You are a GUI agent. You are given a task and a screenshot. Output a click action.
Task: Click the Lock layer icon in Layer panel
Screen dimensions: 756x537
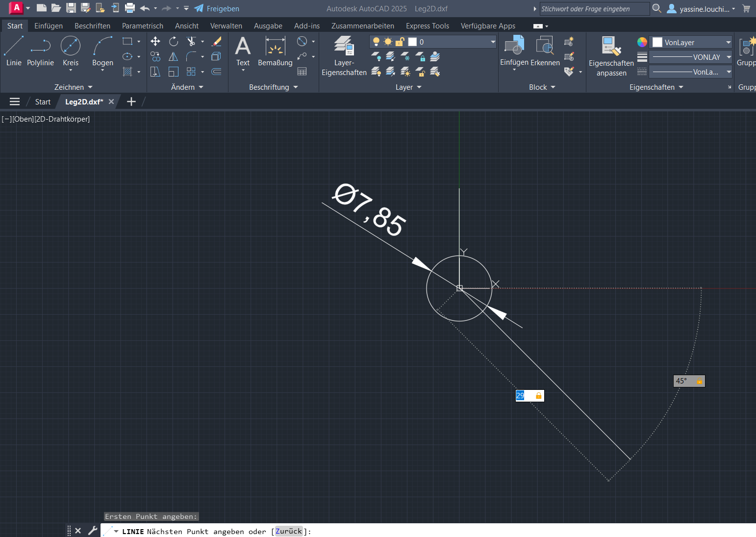(x=420, y=57)
